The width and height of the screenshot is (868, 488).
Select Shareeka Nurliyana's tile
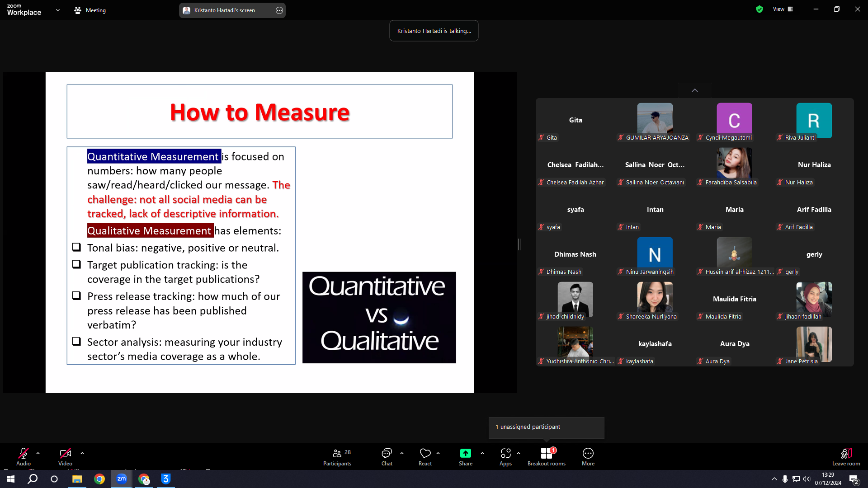[655, 300]
